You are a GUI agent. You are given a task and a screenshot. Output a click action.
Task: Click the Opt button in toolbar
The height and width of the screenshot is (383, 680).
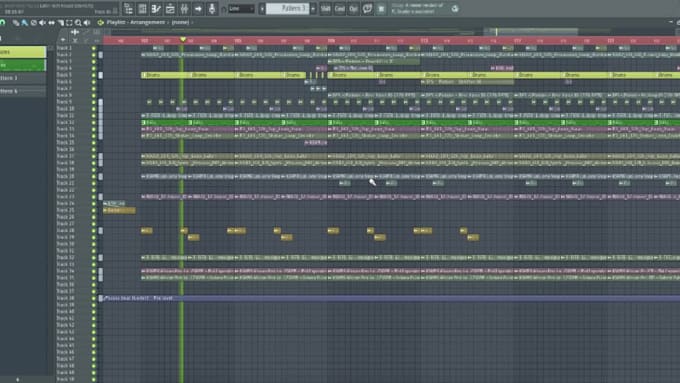pos(353,9)
